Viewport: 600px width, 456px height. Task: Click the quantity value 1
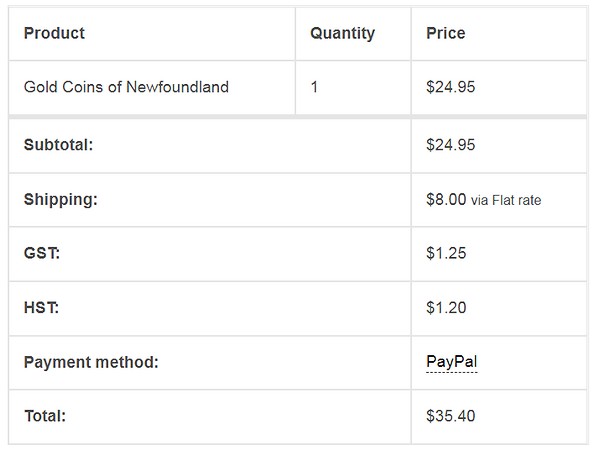click(314, 87)
